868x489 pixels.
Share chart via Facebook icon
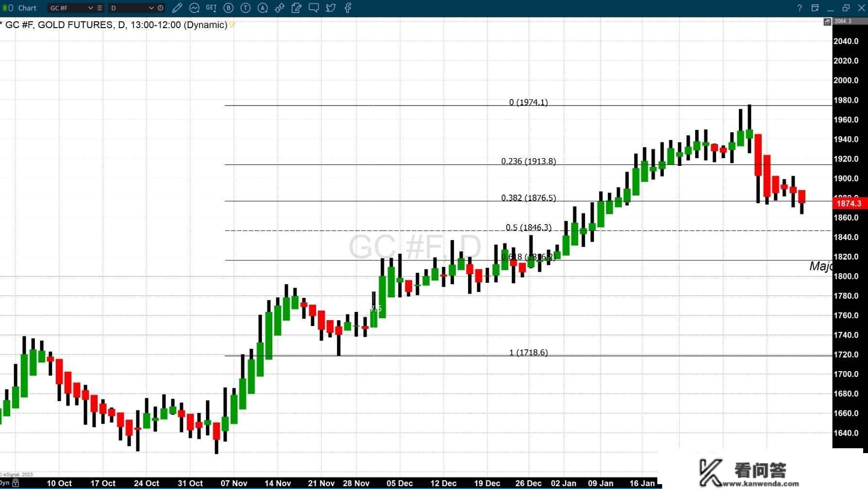point(348,8)
